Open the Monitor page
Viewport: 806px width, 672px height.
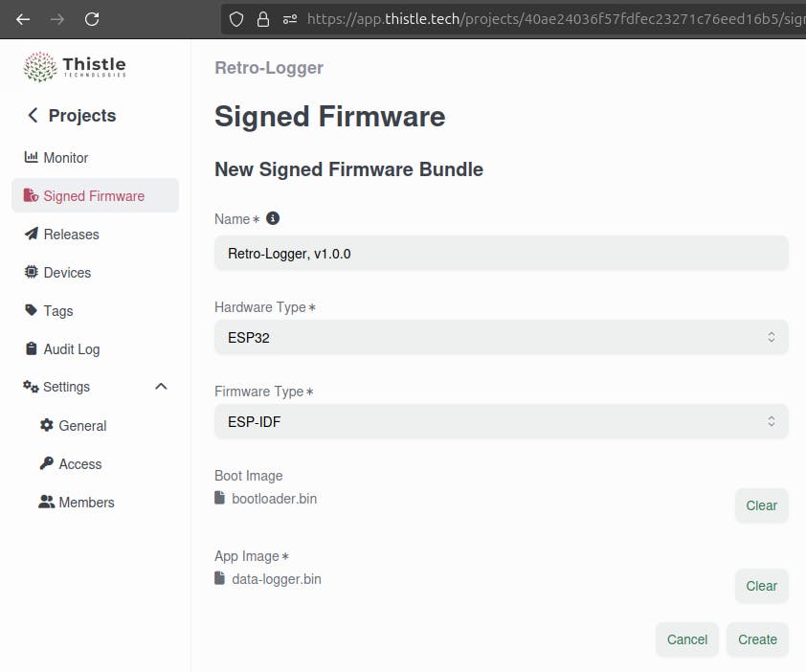[65, 158]
